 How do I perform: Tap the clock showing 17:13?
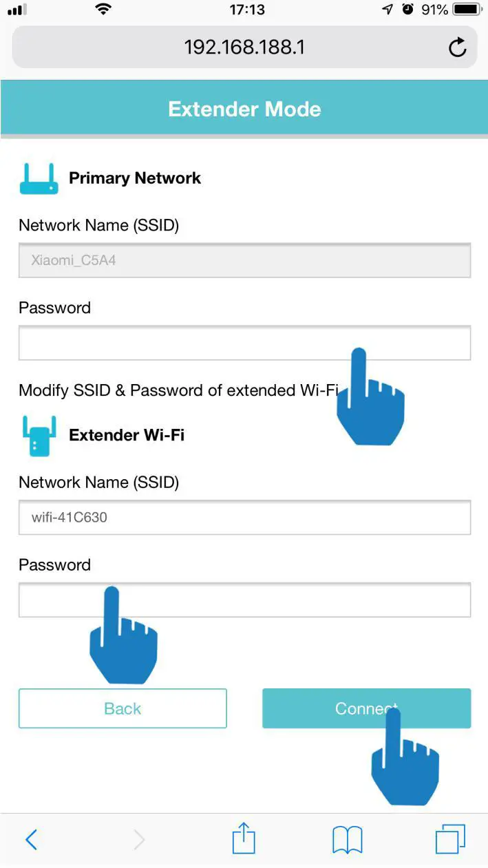point(246,10)
